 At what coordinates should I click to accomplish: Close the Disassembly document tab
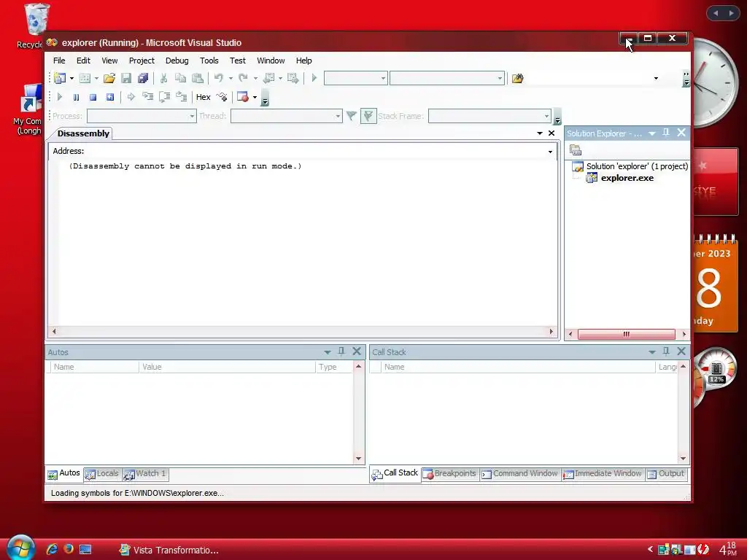pos(551,133)
